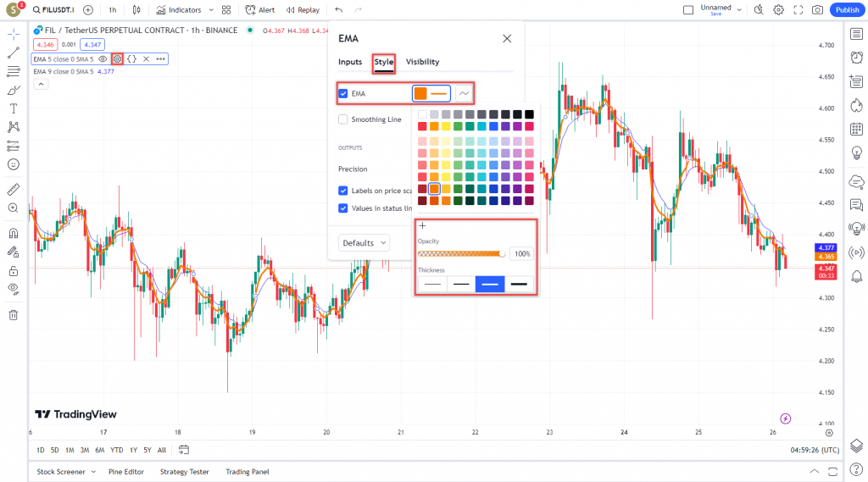Open chart settings gear in top bar

pyautogui.click(x=779, y=10)
